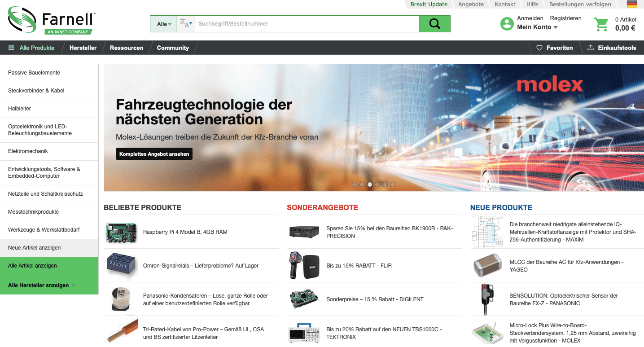The height and width of the screenshot is (347, 644).
Task: Open Sonderpreise – 15 % Rabatt - DIGILENT
Action: tap(375, 299)
